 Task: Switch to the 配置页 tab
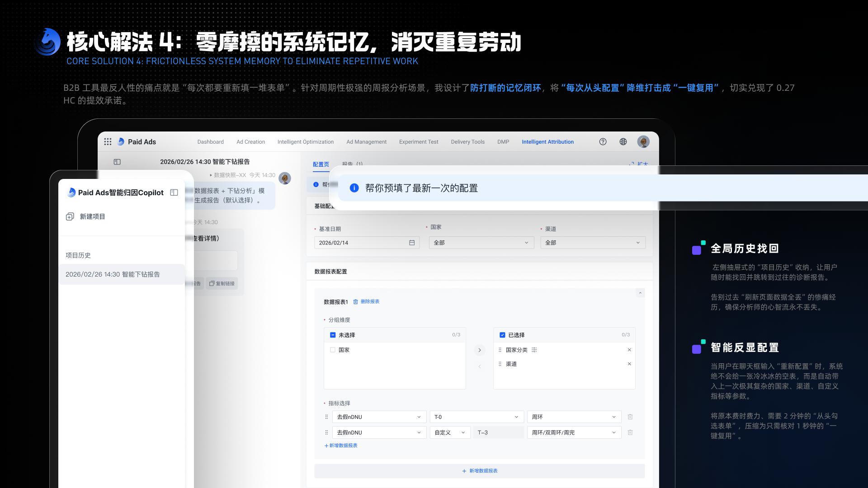point(321,164)
